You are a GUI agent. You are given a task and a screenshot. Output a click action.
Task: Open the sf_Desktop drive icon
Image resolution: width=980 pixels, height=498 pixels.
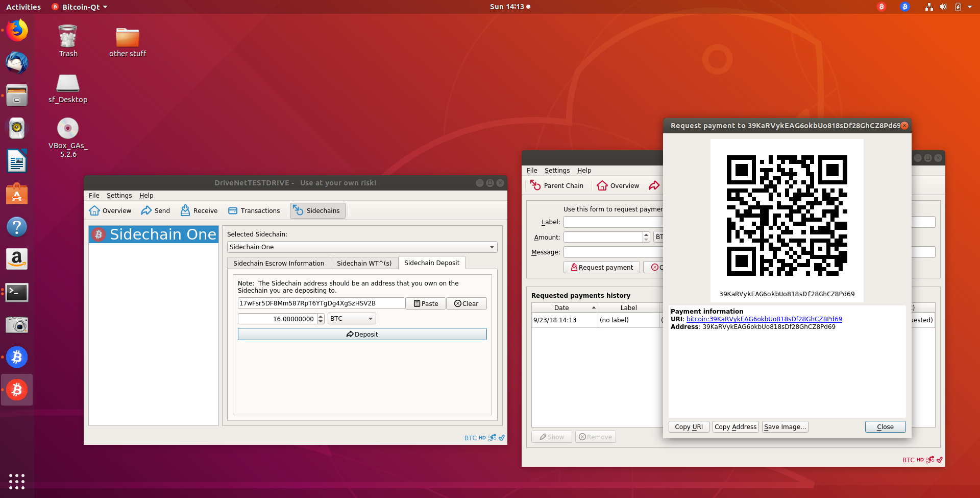click(68, 88)
